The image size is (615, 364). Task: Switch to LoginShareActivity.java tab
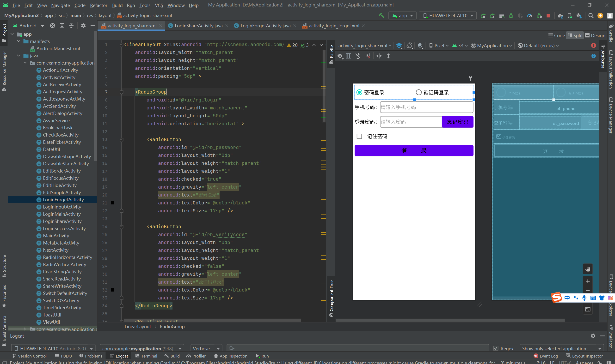198,26
